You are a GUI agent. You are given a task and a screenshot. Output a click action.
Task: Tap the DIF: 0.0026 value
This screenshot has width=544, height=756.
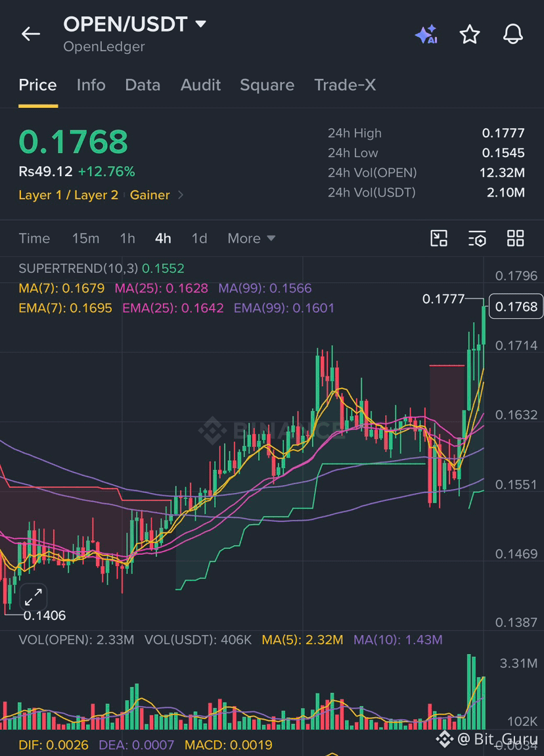coord(53,745)
